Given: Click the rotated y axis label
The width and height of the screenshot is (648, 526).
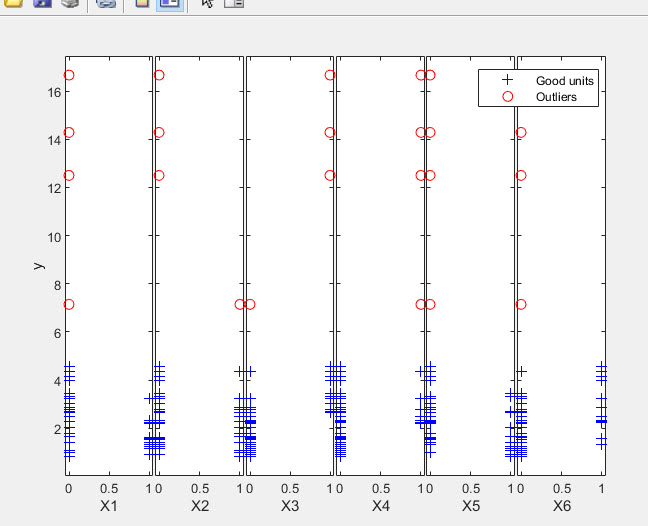Looking at the screenshot, I should point(38,265).
